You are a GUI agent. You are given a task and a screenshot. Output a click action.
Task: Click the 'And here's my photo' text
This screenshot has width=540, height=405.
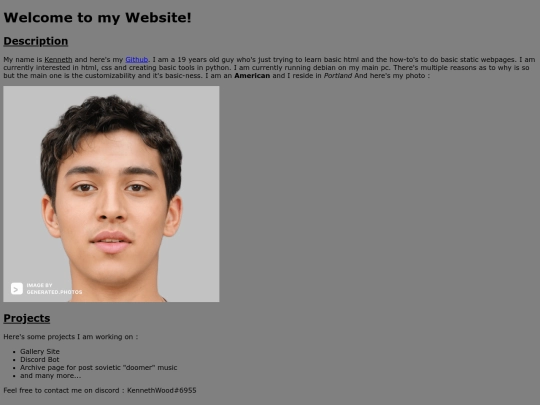point(390,75)
